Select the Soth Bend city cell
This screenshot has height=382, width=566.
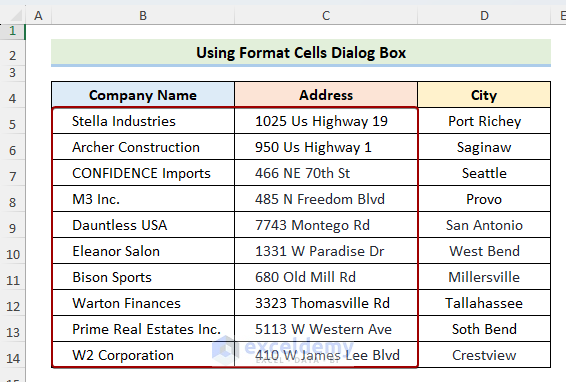coord(484,329)
